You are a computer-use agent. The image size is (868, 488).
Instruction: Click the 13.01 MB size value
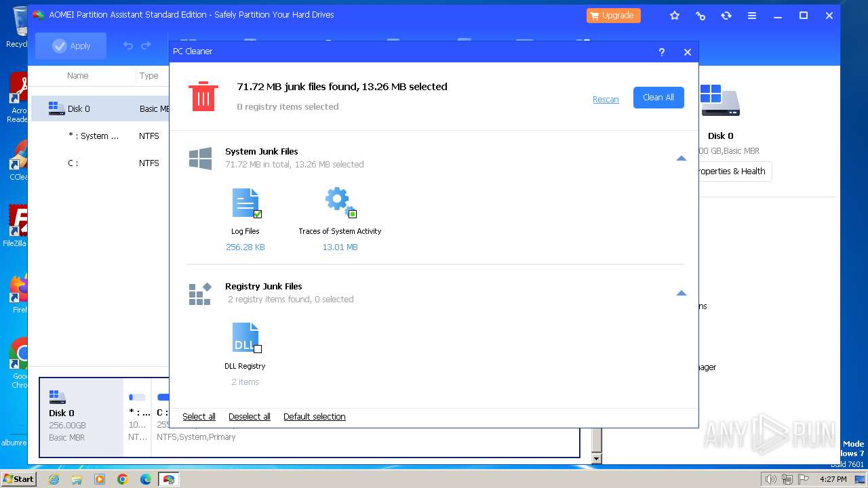[x=340, y=247]
